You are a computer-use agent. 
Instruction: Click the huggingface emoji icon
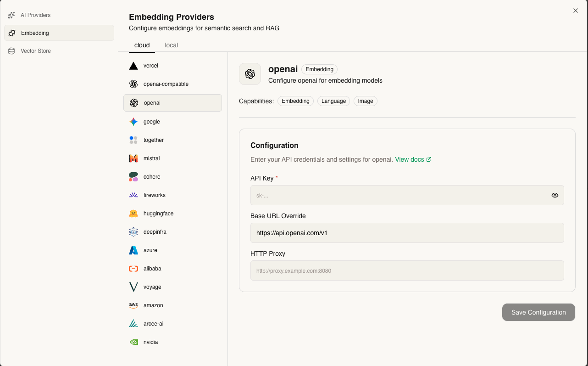click(x=133, y=213)
